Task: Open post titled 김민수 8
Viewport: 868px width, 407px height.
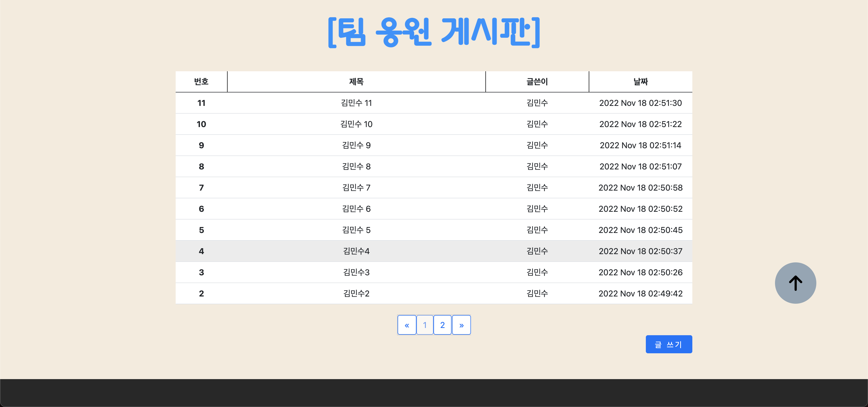Action: (x=356, y=167)
